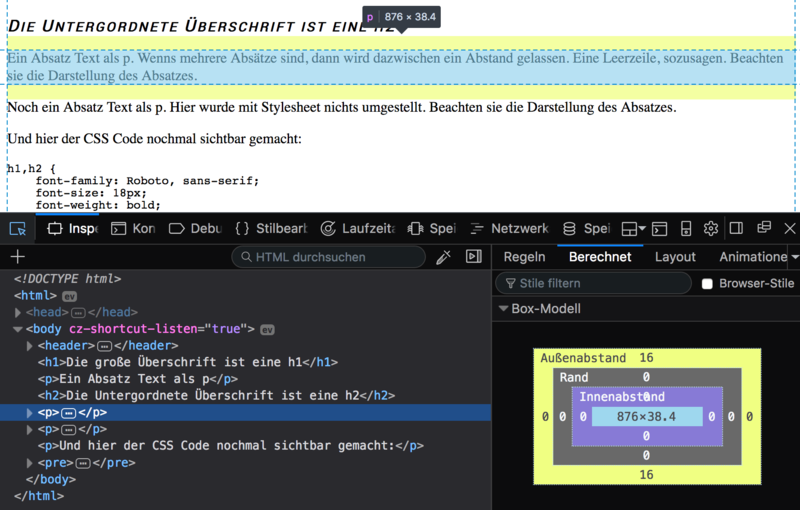Open the Stilbearbeitung tab
Screen dimensions: 800x510
point(271,229)
